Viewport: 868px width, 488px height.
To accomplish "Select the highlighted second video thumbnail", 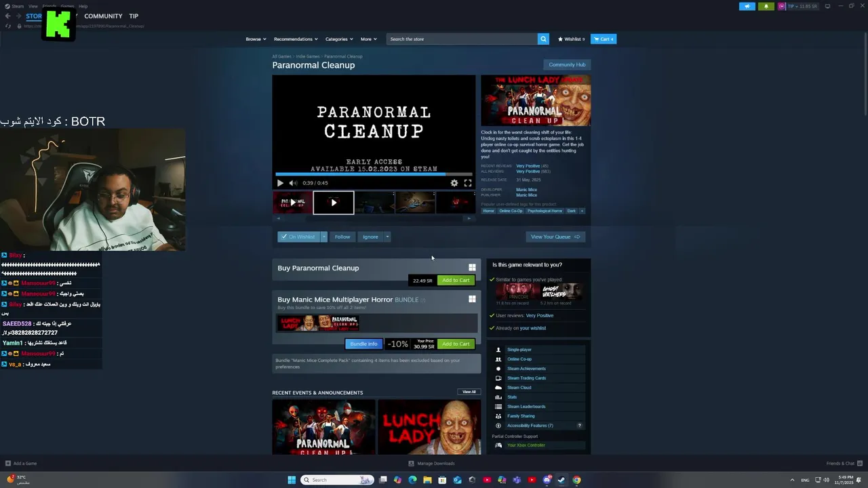I will [x=334, y=203].
